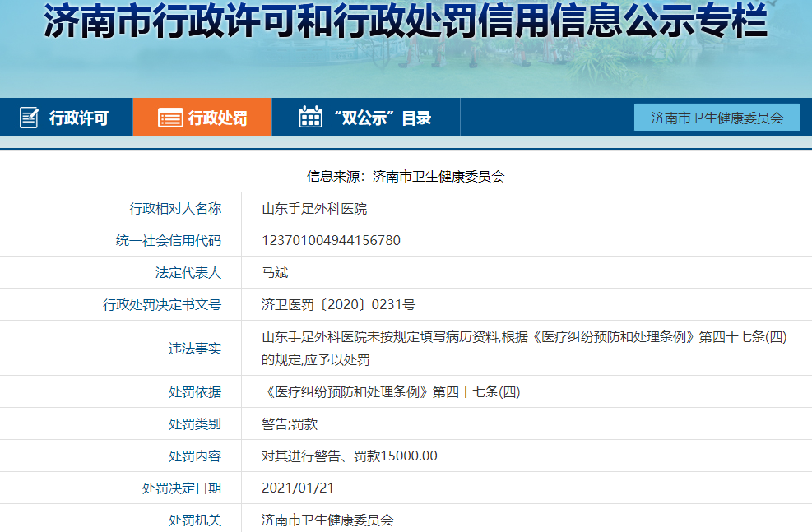Click the banner title 济南市行政许可和行政处罚信用信息公示专栏
Image resolution: width=812 pixels, height=532 pixels.
[406, 21]
